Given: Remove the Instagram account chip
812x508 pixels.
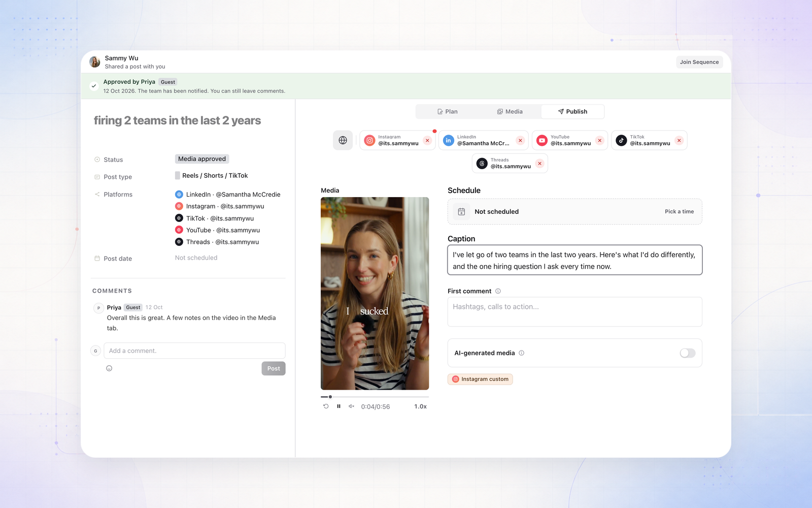Looking at the screenshot, I should click(427, 141).
